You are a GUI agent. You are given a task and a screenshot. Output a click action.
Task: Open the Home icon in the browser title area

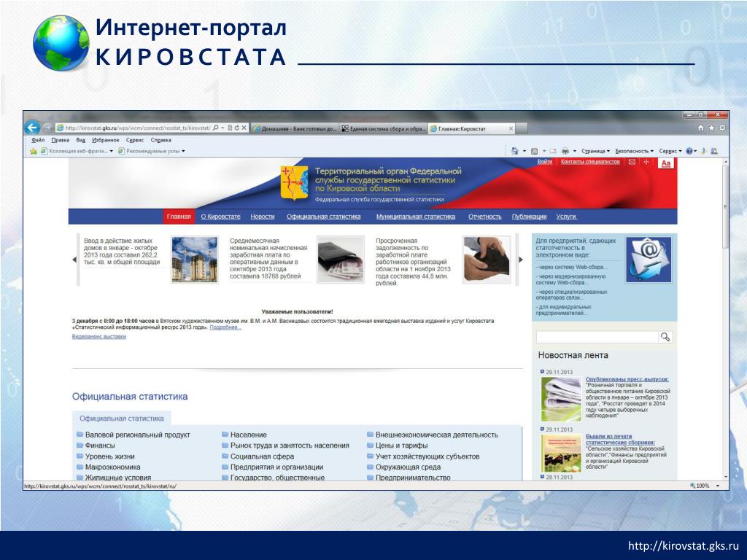click(700, 128)
